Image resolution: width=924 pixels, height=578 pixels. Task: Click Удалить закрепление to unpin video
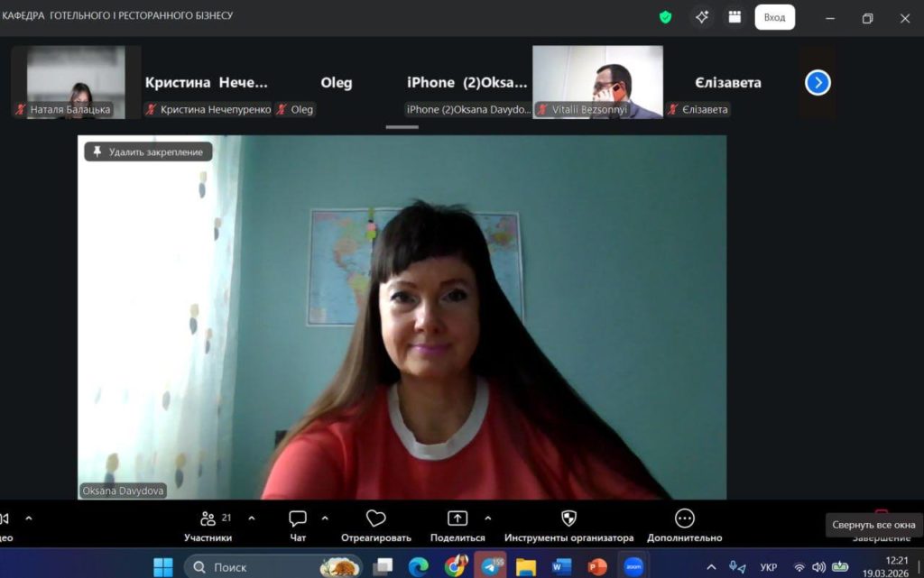click(149, 152)
